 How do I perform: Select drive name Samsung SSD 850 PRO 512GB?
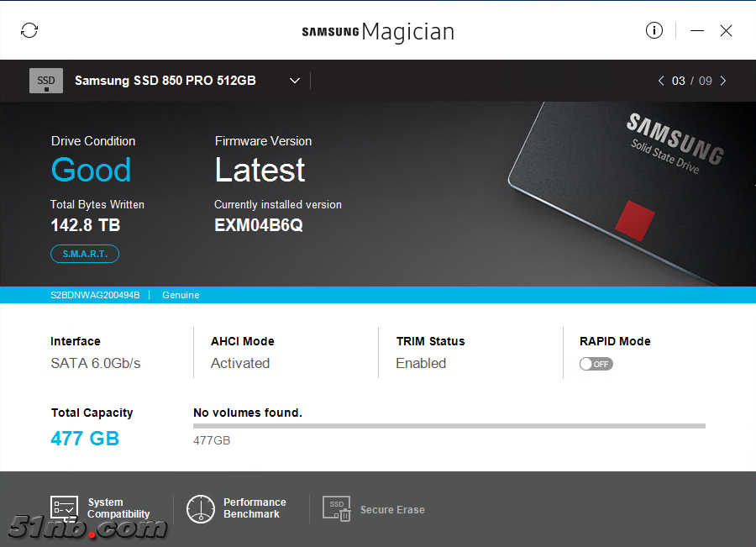click(165, 81)
